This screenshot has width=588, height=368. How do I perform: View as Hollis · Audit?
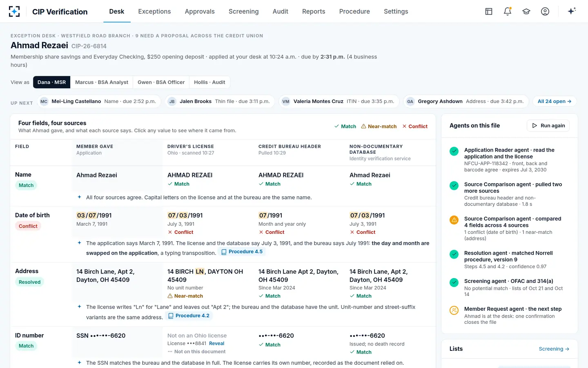click(209, 82)
